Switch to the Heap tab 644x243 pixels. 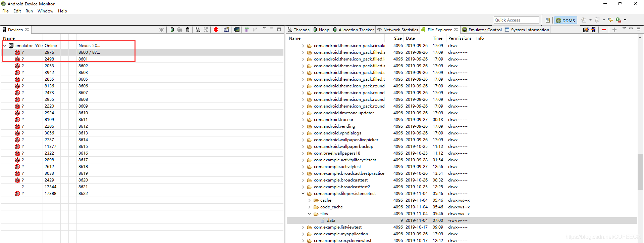[x=321, y=30]
